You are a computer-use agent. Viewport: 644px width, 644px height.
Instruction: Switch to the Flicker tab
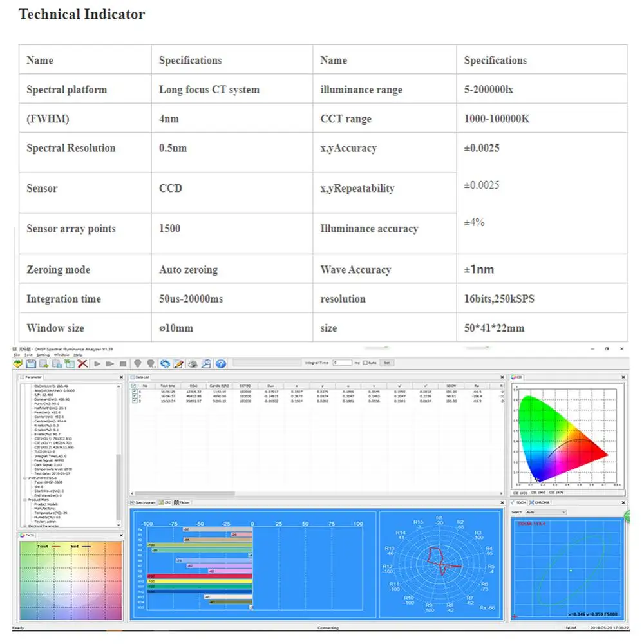pyautogui.click(x=184, y=502)
